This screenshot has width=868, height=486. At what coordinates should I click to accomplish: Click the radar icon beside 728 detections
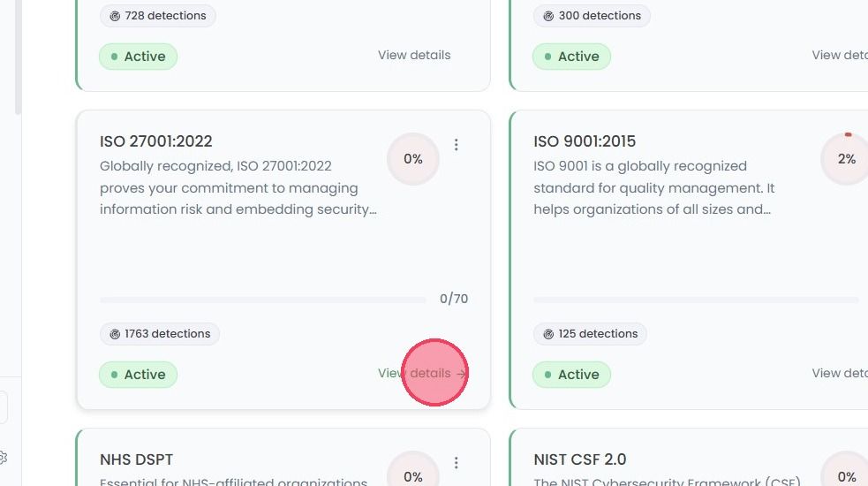[115, 16]
